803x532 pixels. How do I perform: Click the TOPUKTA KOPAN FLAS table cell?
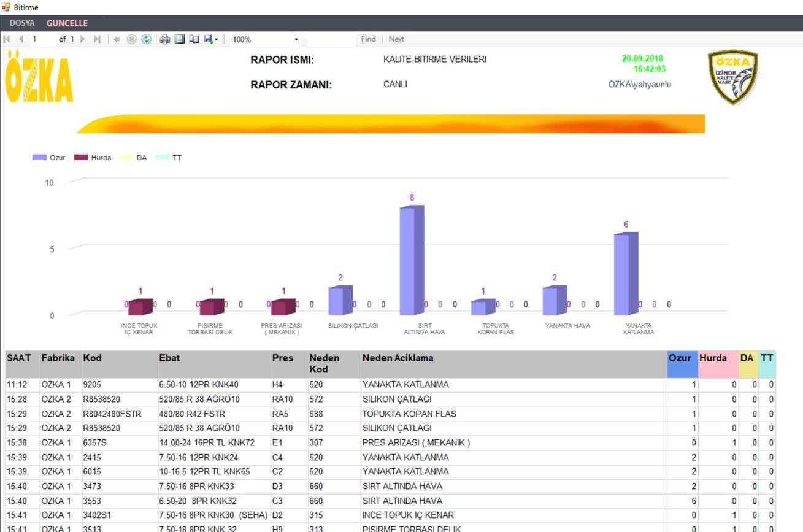click(x=513, y=414)
